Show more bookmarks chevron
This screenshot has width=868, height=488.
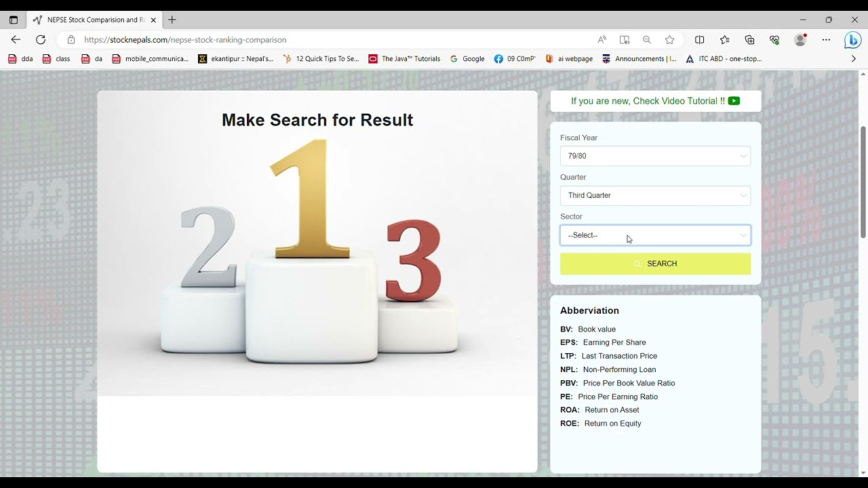pos(853,59)
